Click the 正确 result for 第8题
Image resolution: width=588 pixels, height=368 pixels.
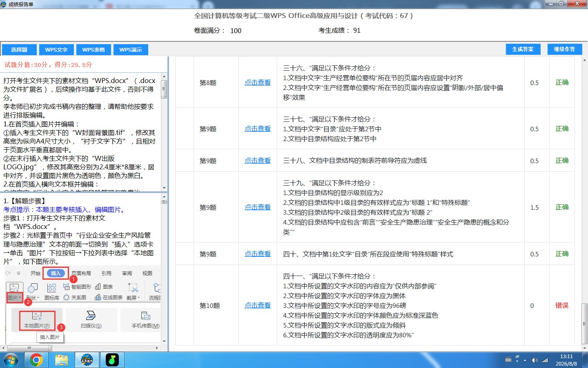click(x=562, y=83)
